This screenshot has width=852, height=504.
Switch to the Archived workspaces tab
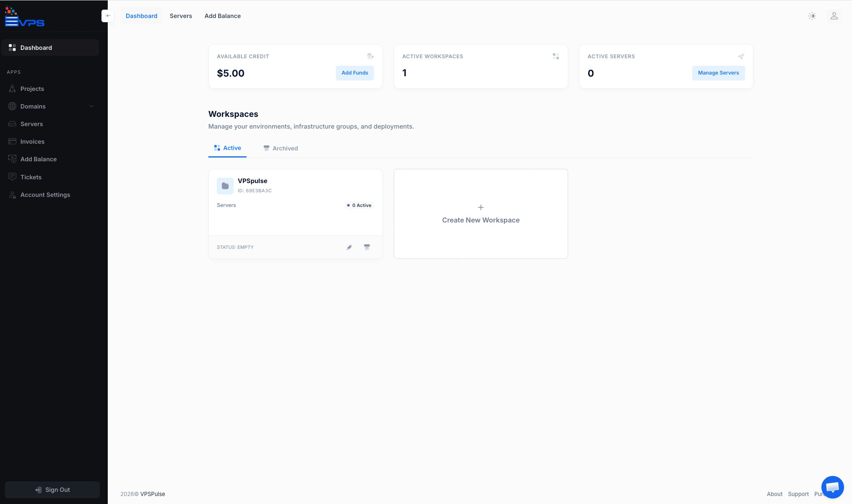pyautogui.click(x=281, y=148)
